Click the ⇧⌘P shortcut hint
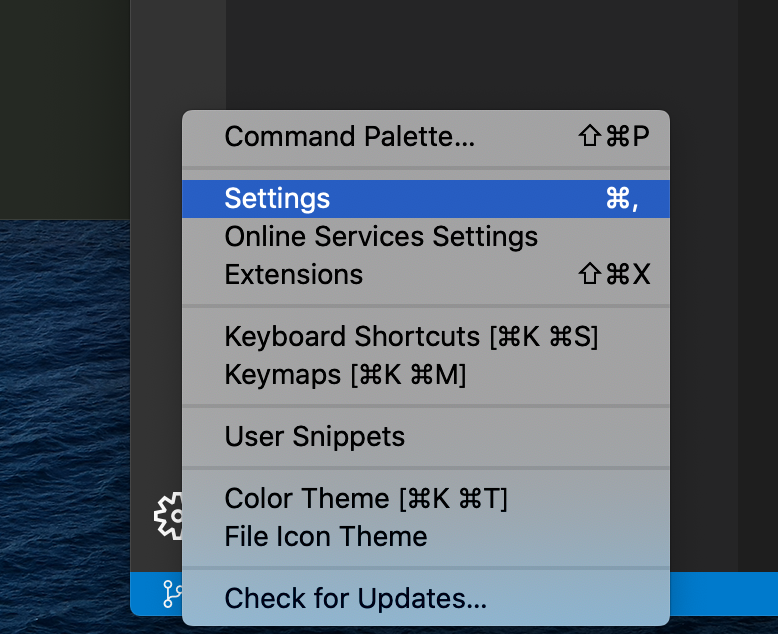 (x=614, y=137)
